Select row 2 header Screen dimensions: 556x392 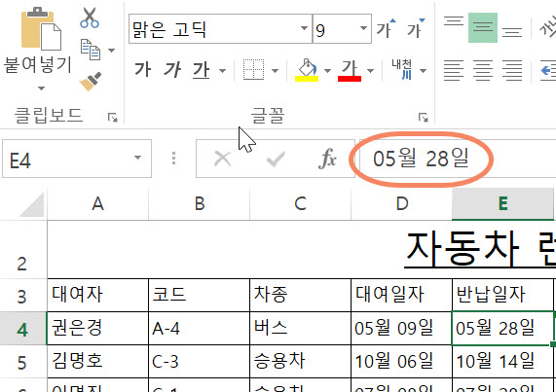click(x=23, y=250)
